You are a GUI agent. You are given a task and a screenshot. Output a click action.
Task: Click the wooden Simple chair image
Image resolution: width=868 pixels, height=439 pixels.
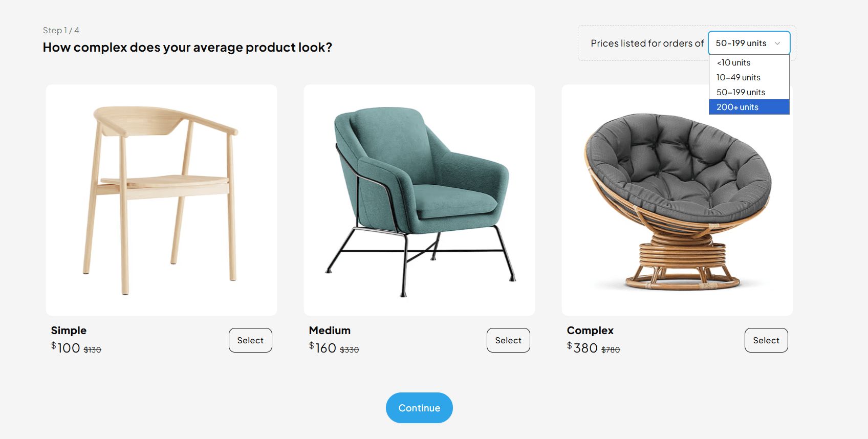click(x=161, y=200)
